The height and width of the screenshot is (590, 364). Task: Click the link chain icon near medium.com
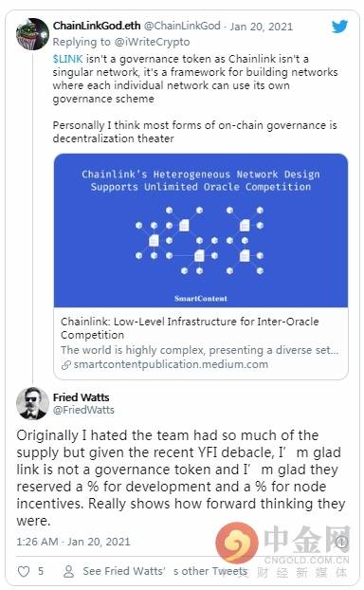(65, 364)
